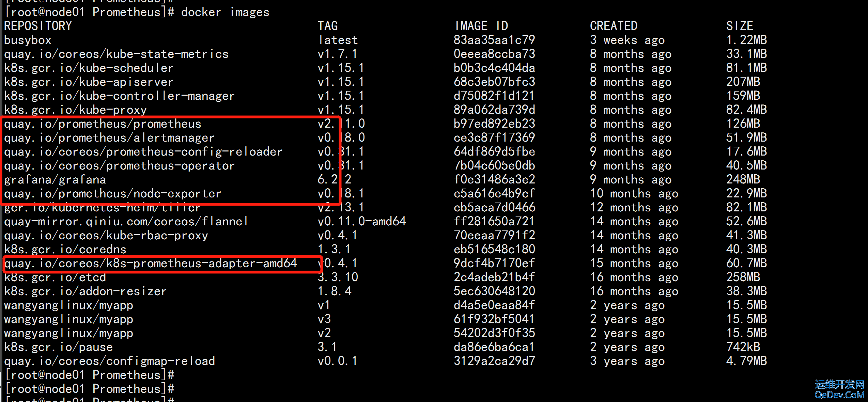The height and width of the screenshot is (402, 868).
Task: Click image ID ff281650a721
Action: coord(494,221)
